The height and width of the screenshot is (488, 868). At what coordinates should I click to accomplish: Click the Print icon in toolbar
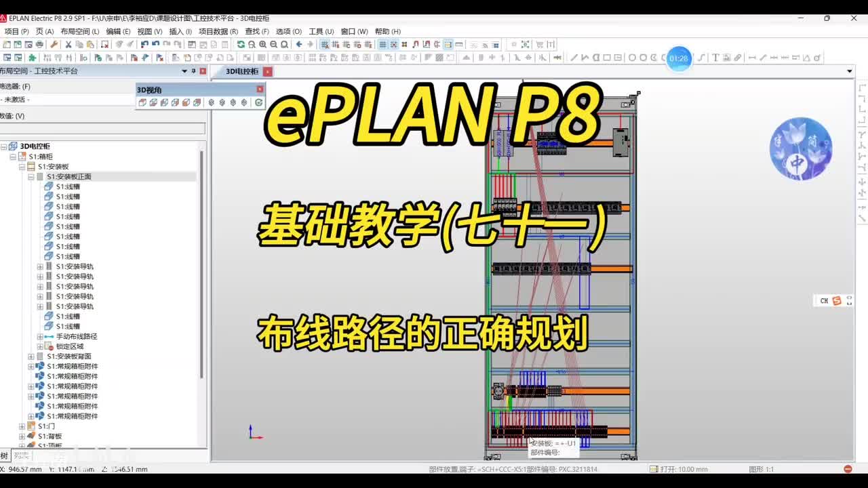click(39, 44)
